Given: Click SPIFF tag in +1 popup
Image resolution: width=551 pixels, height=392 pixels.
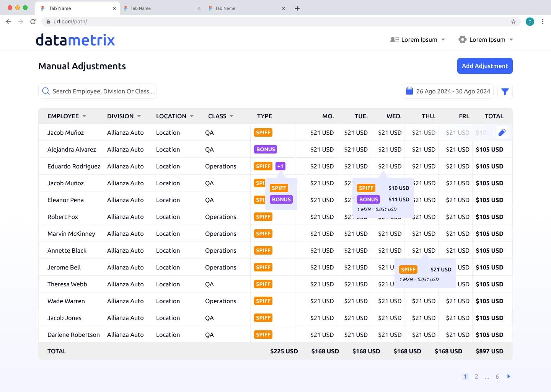Looking at the screenshot, I should pos(279,188).
